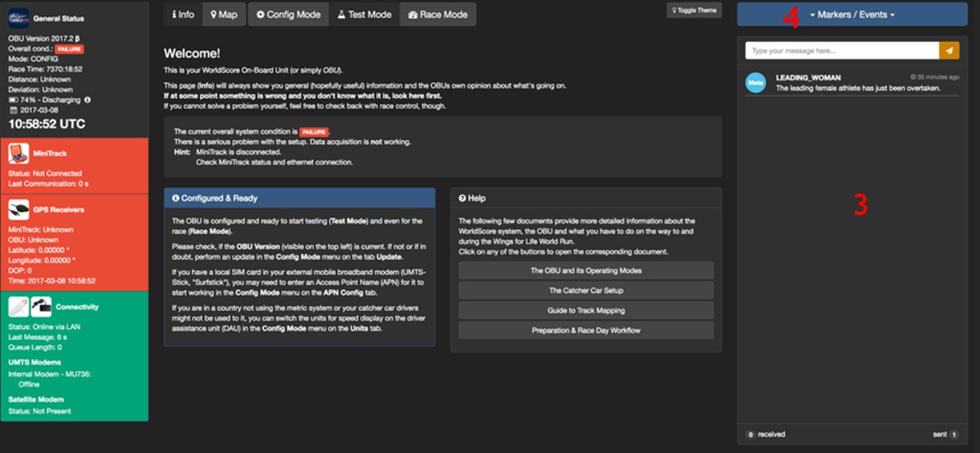Viewport: 980px width, 453px height.
Task: Click the GPS Receivers icon
Action: tap(19, 209)
